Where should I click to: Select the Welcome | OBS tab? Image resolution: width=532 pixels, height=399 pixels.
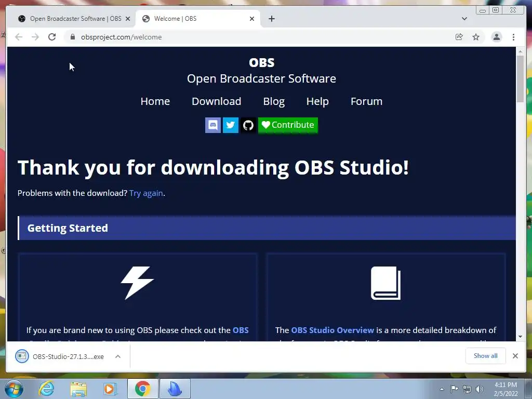click(197, 19)
